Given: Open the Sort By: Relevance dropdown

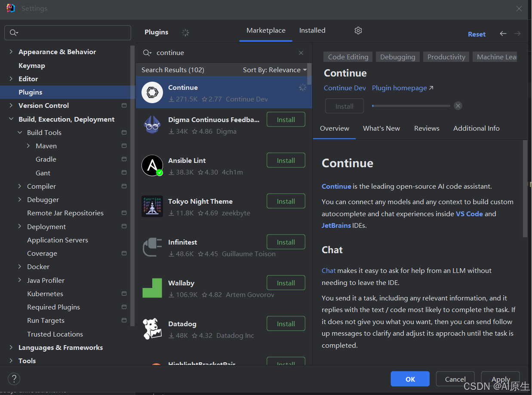Looking at the screenshot, I should coord(275,70).
